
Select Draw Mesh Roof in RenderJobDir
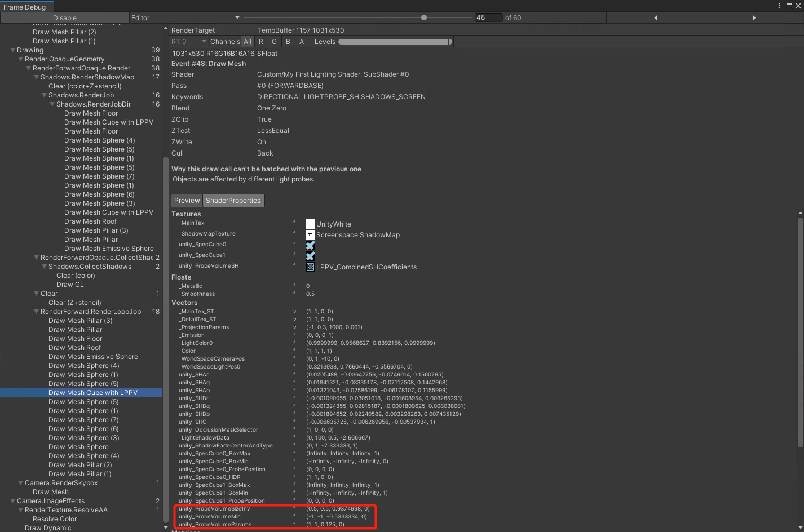click(x=91, y=221)
